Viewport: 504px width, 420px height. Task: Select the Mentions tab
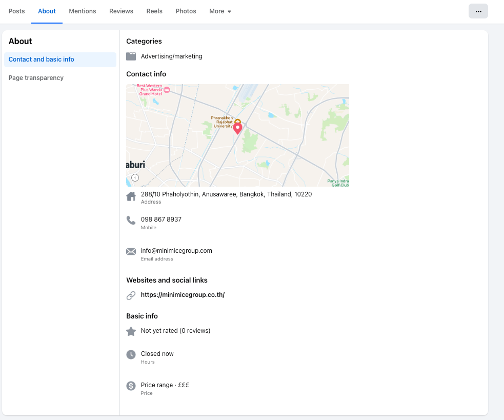click(83, 11)
